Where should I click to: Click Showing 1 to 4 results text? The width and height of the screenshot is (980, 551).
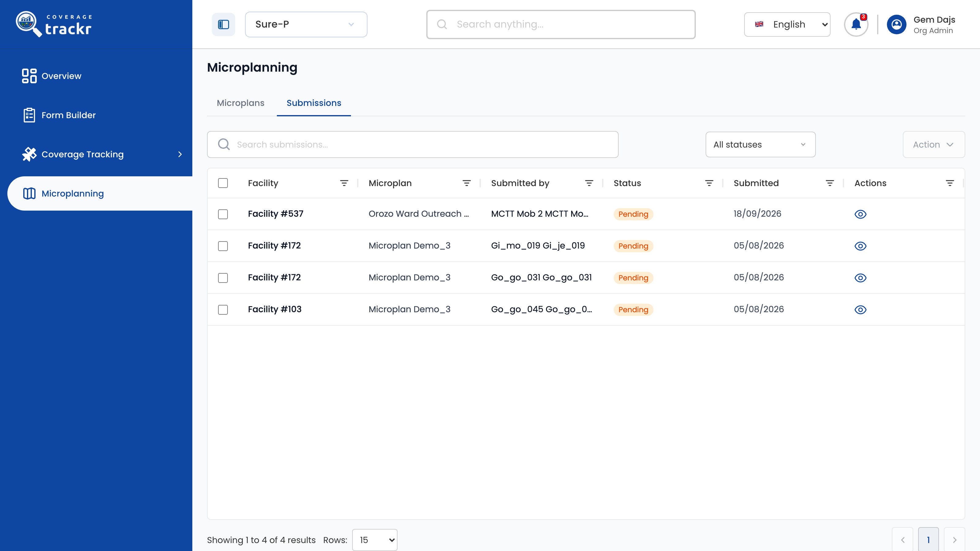(x=261, y=540)
